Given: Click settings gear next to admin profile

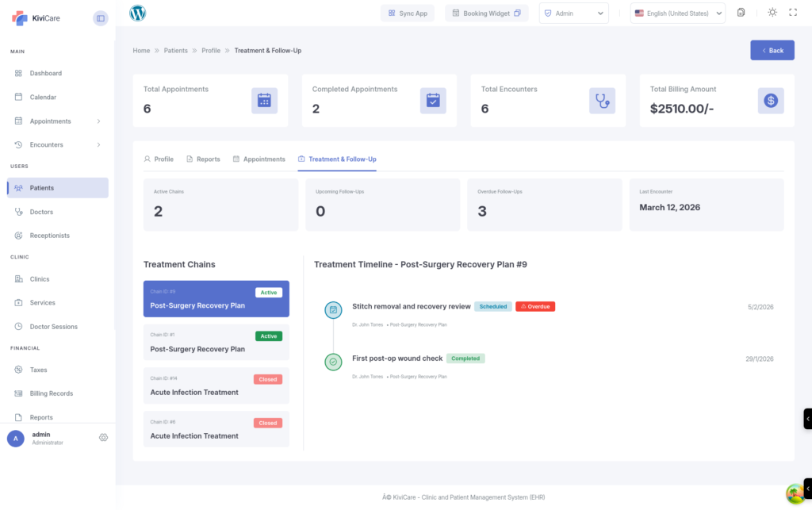Looking at the screenshot, I should pos(103,438).
